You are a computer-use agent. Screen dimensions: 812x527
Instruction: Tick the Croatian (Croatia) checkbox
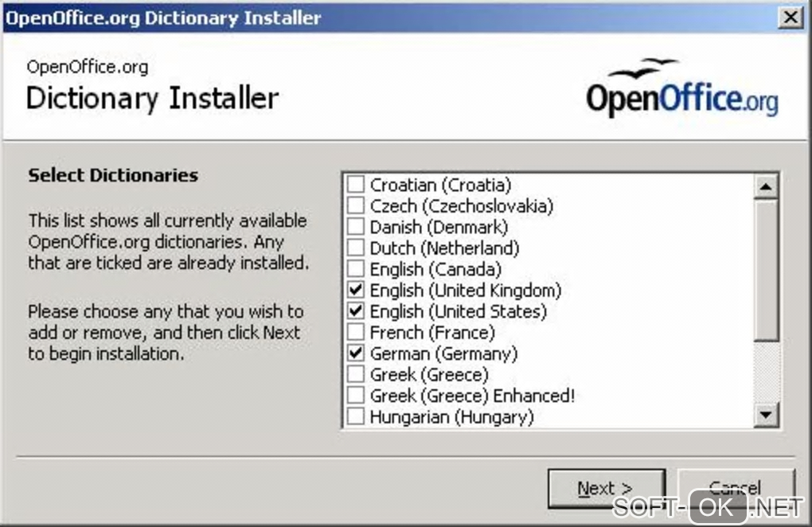coord(356,184)
